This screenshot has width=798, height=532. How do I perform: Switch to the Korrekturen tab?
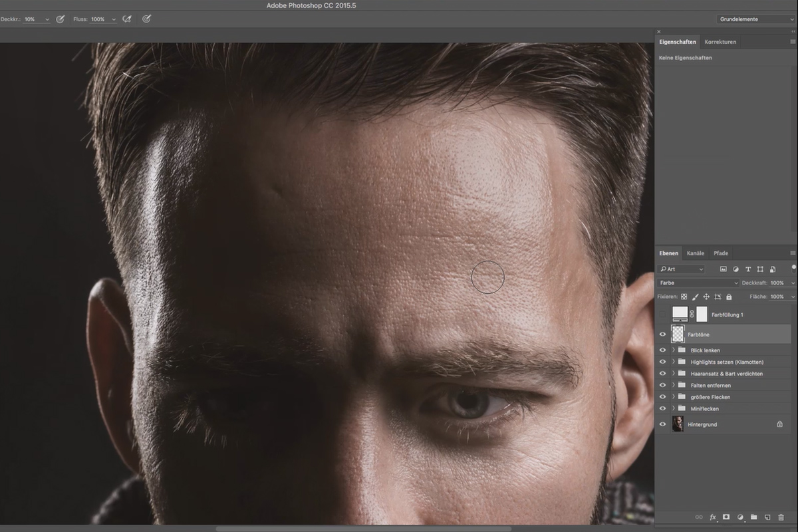720,42
